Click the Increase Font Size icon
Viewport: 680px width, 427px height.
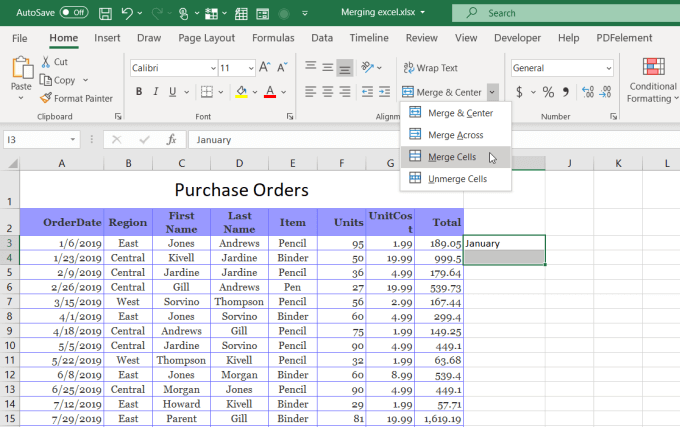[x=264, y=68]
